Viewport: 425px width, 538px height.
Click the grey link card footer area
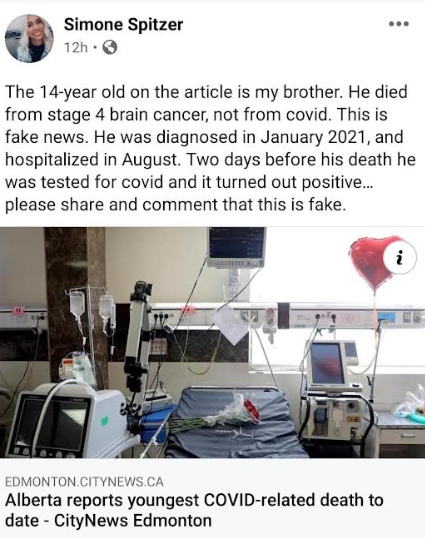[x=213, y=498]
